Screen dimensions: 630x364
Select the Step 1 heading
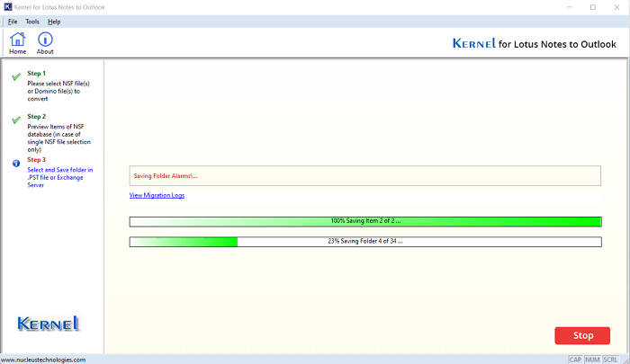tap(37, 74)
